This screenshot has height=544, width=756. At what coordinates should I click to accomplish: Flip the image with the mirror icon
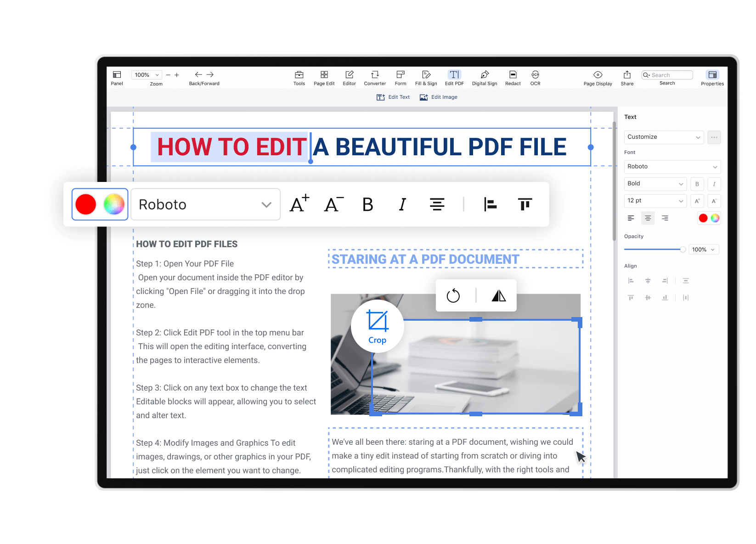[x=499, y=295]
